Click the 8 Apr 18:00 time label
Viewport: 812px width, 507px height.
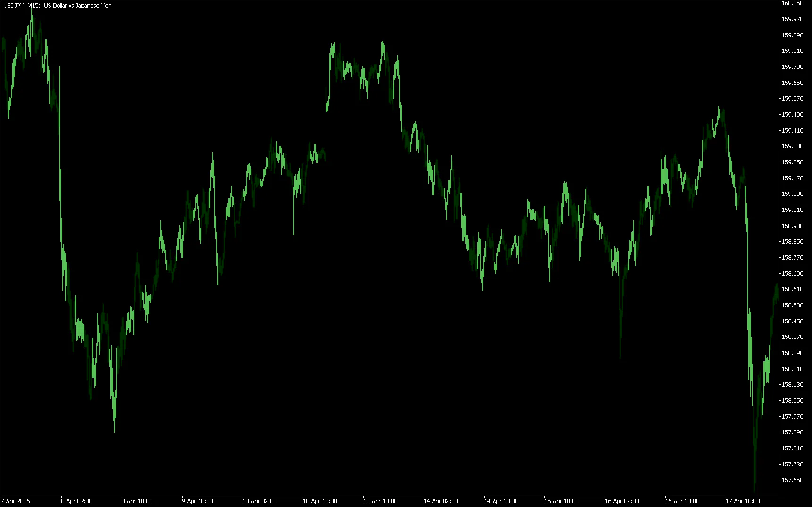(x=137, y=501)
